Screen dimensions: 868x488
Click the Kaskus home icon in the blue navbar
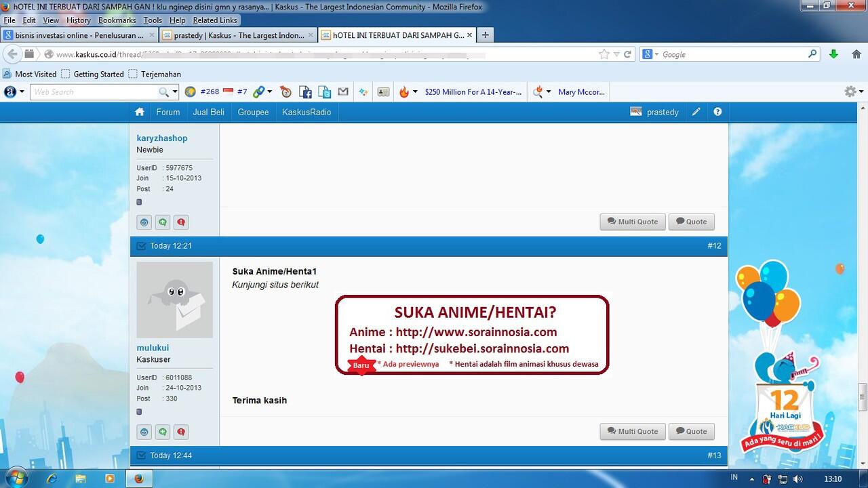click(140, 112)
